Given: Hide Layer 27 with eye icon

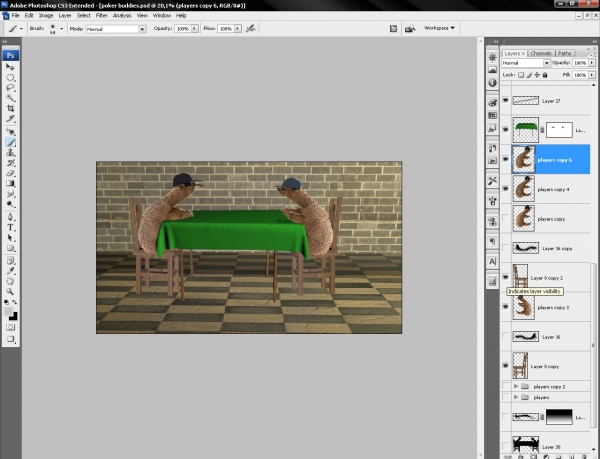Looking at the screenshot, I should (505, 100).
